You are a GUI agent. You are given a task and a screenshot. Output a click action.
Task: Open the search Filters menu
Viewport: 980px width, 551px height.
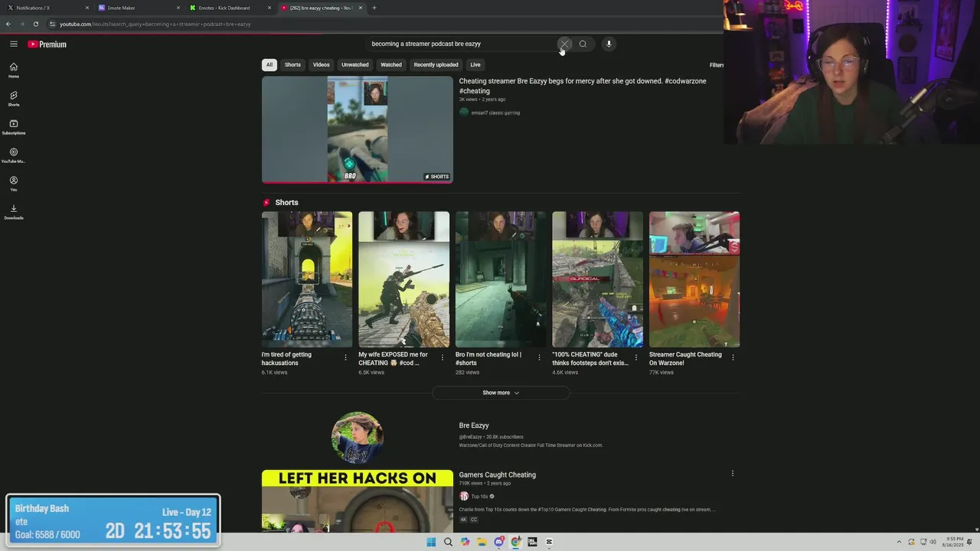click(717, 65)
